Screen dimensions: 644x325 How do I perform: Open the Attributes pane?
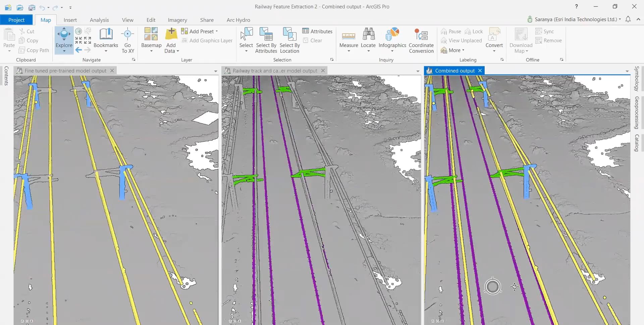(x=317, y=31)
